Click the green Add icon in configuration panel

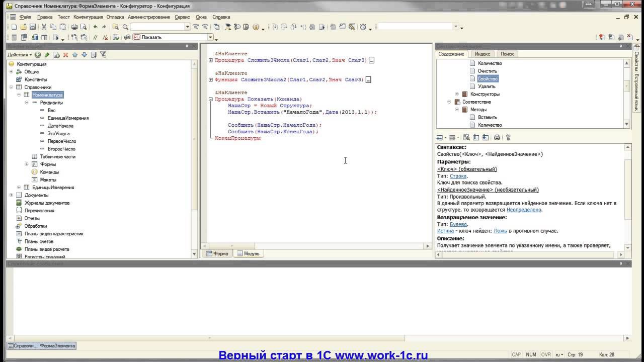(x=38, y=55)
